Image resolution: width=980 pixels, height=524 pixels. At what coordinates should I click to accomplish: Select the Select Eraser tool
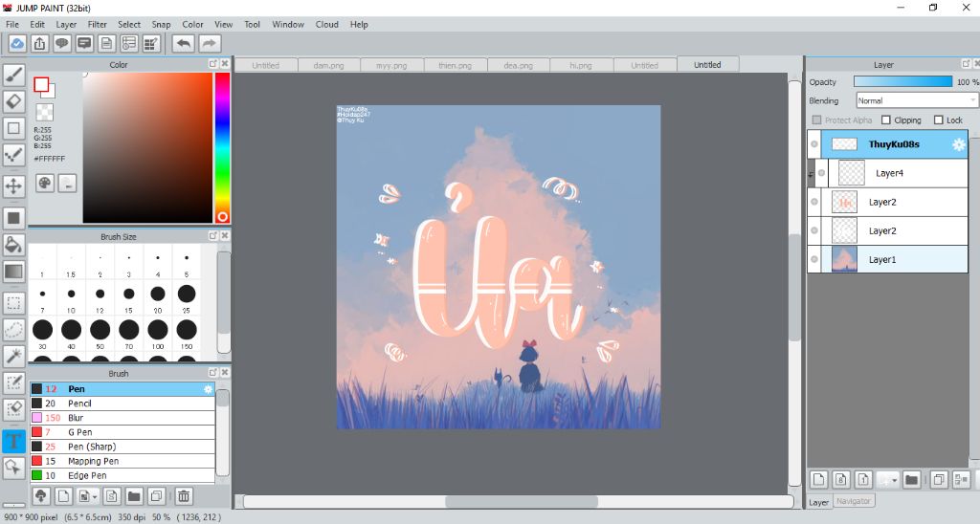13,409
